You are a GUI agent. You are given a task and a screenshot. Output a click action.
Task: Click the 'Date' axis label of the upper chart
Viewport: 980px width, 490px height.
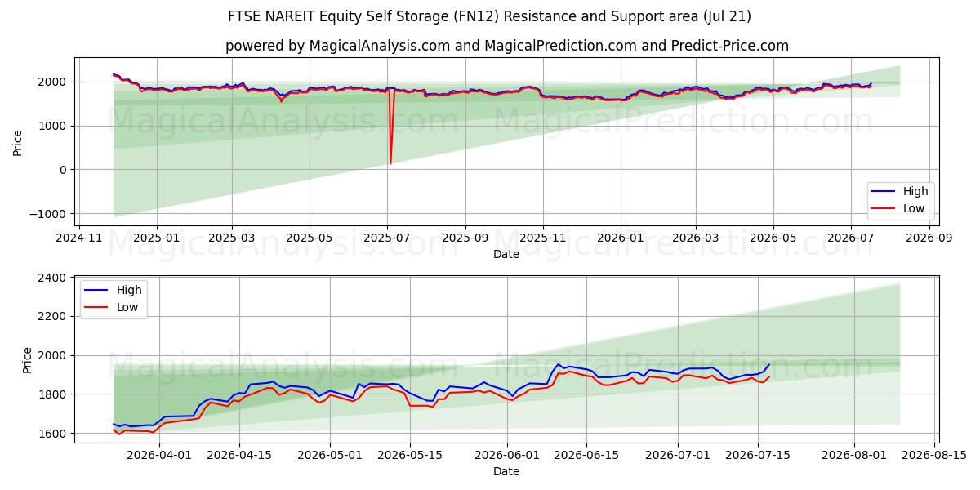coord(506,255)
